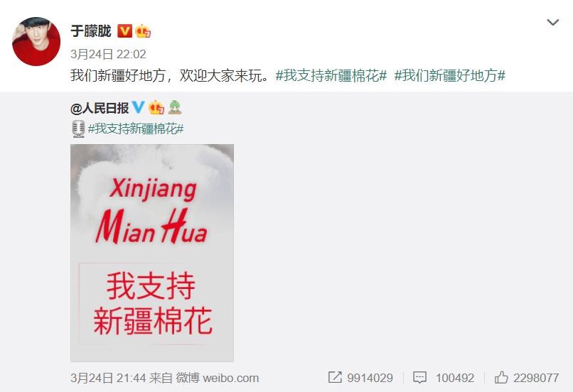Click the crown membership badge beside 于朦胧
Screen dimensions: 573x392
(143, 31)
